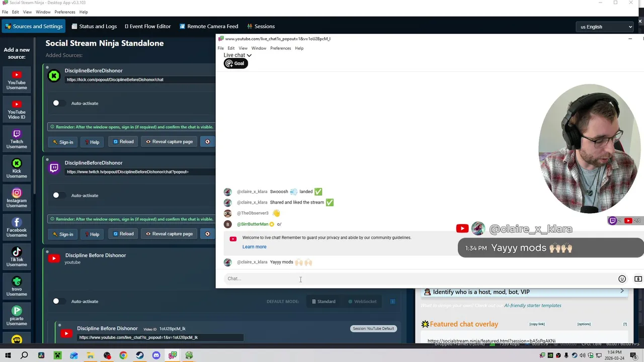Click Help for the Kick source
The width and height of the screenshot is (644, 362).
[92, 142]
